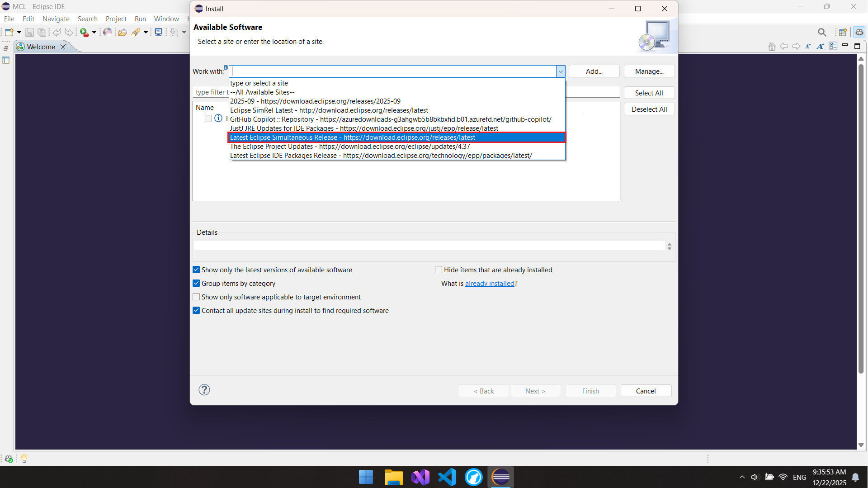Viewport: 868px width, 488px height.
Task: Uncheck Show only the latest versions
Action: 196,270
